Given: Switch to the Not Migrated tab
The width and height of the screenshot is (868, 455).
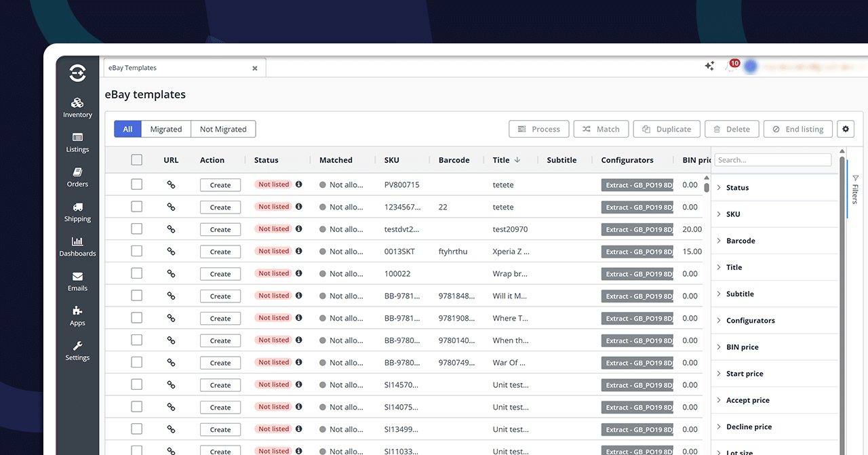Looking at the screenshot, I should (x=223, y=129).
